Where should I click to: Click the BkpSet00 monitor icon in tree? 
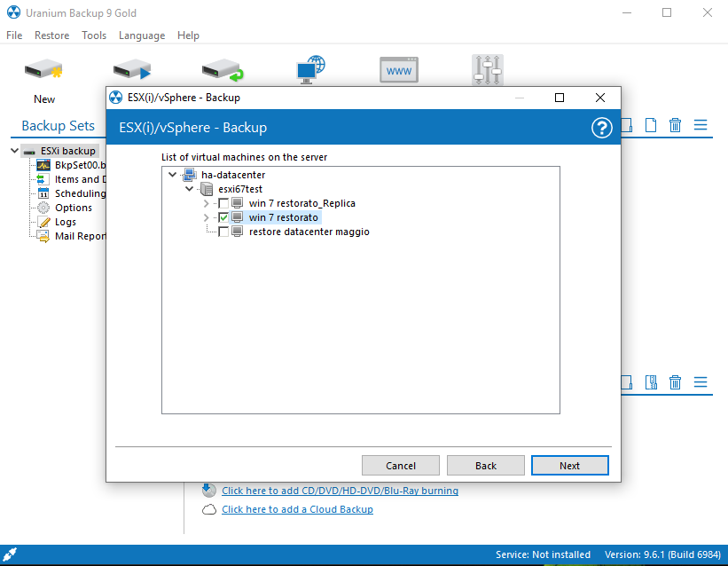(43, 165)
